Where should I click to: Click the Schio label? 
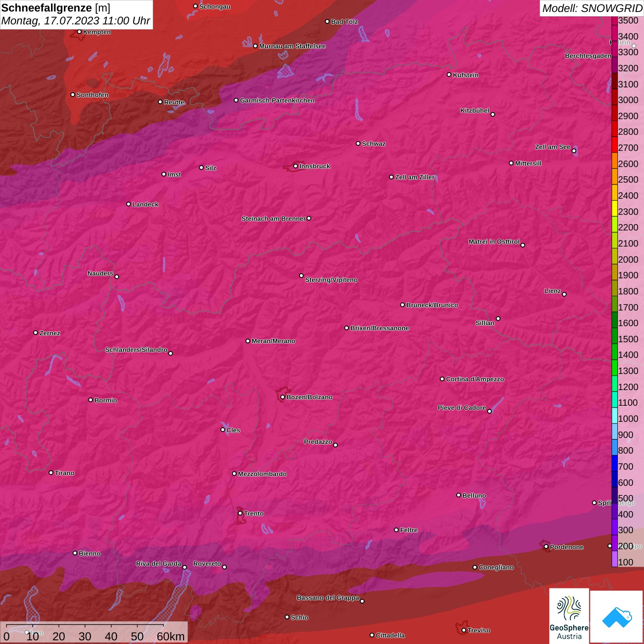tap(299, 617)
